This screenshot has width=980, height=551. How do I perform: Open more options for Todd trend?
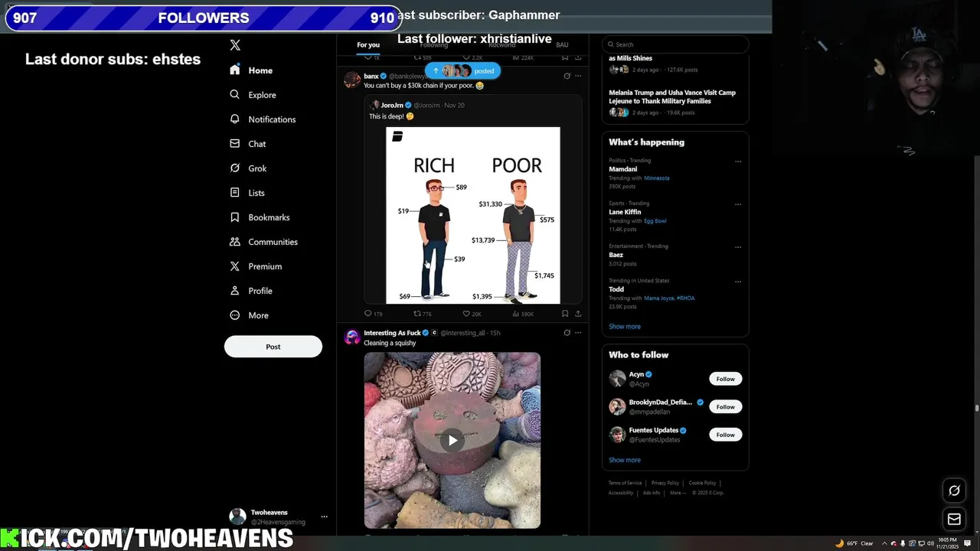coord(738,282)
